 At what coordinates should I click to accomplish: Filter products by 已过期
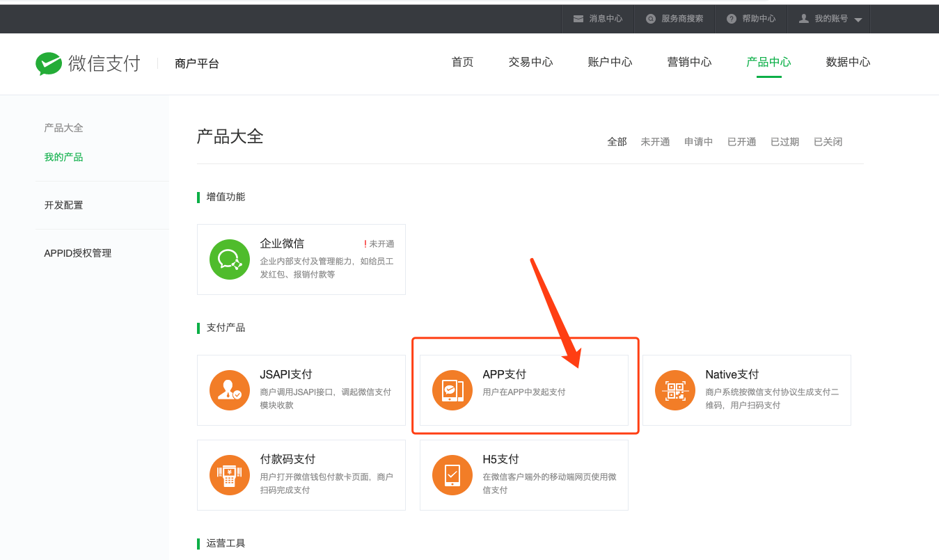(785, 142)
